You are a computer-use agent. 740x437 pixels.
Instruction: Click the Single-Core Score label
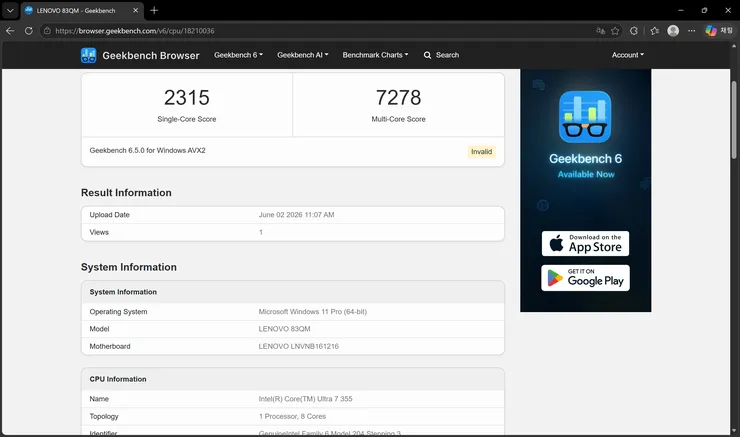click(187, 119)
